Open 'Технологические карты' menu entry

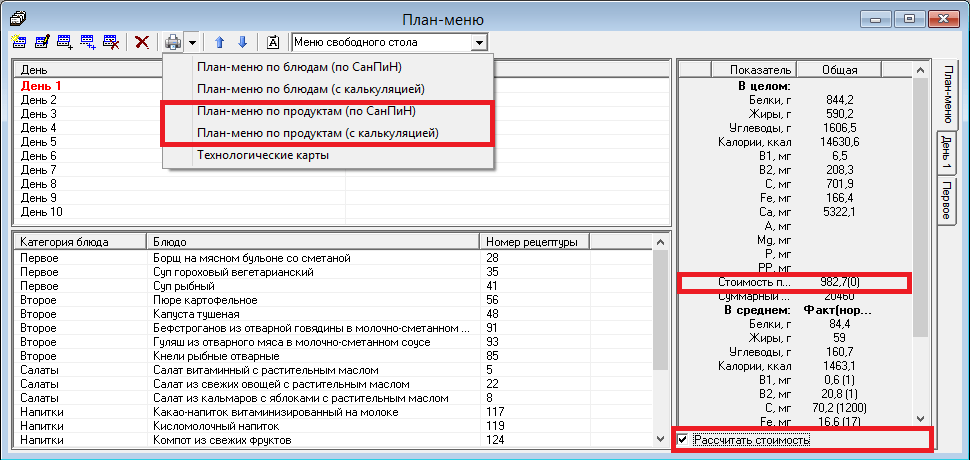(263, 155)
